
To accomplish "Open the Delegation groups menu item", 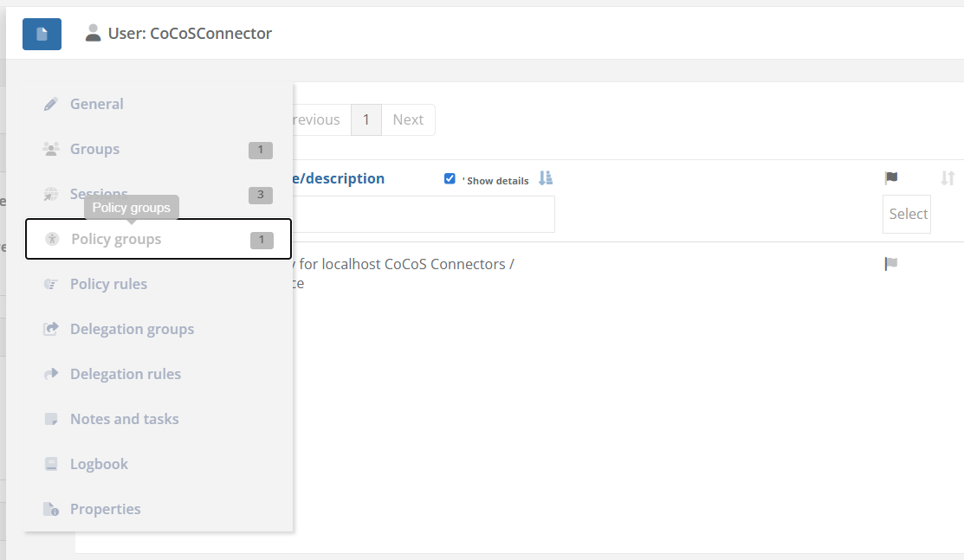I will pos(158,329).
